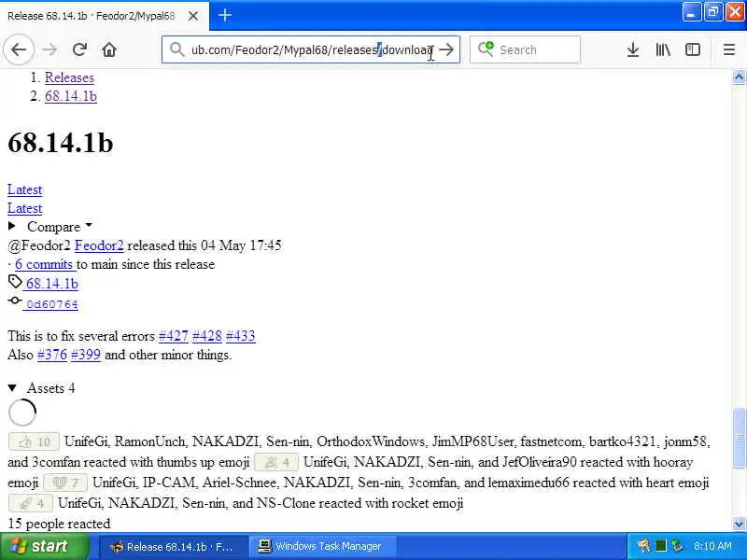Open commit 0d60764 link
Viewport: 747px width, 560px height.
coord(51,304)
